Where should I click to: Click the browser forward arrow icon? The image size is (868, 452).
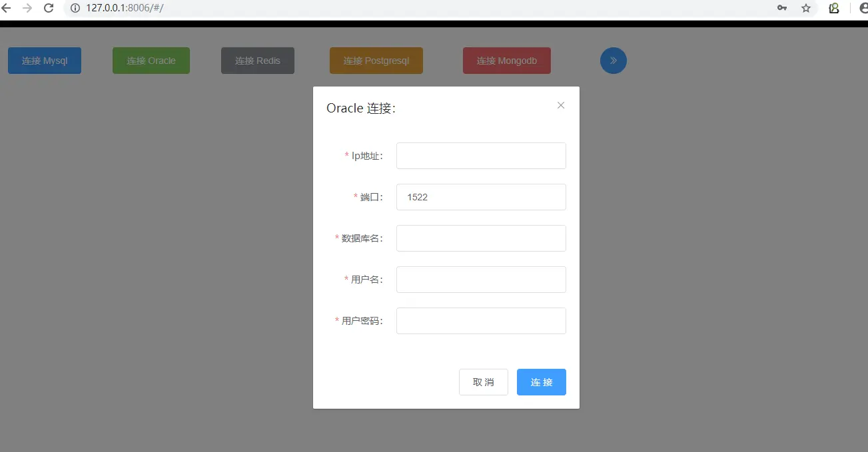coord(27,8)
